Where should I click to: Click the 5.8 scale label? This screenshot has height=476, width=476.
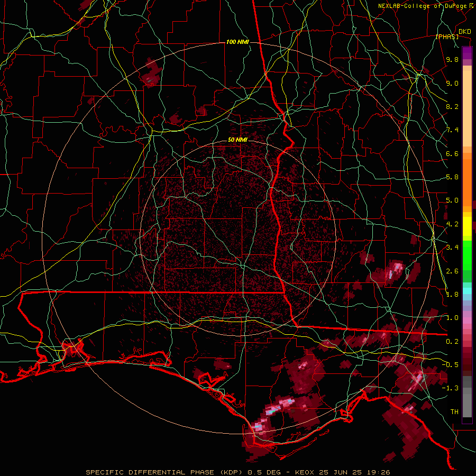point(452,177)
